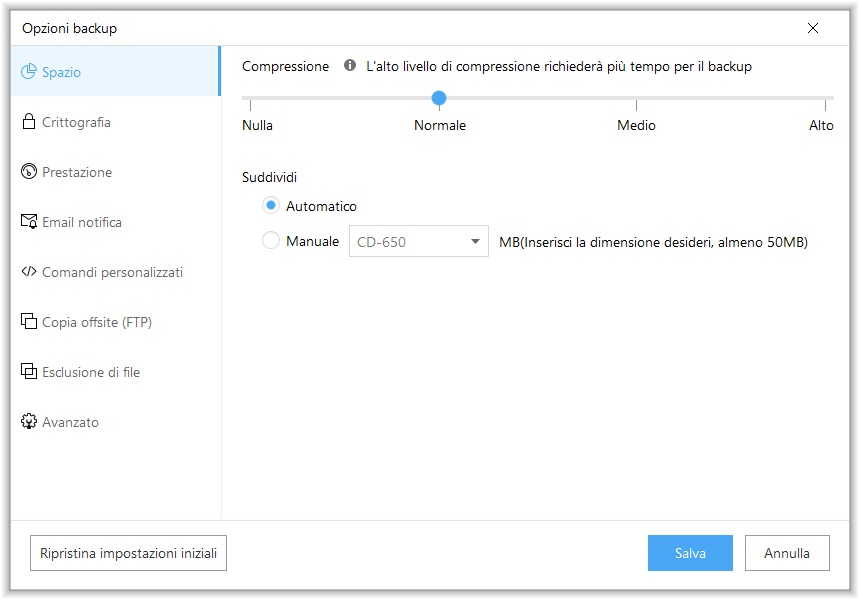Click the Comandi personalizzati code icon
The image size is (860, 600).
point(29,272)
